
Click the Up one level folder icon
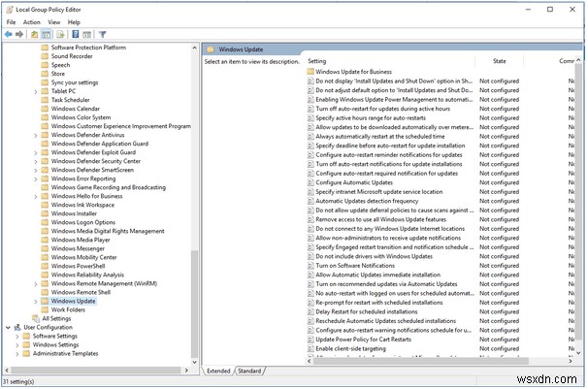35,34
